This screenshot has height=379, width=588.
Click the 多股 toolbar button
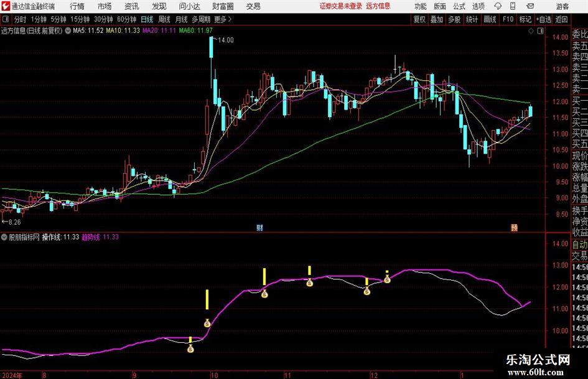click(454, 19)
